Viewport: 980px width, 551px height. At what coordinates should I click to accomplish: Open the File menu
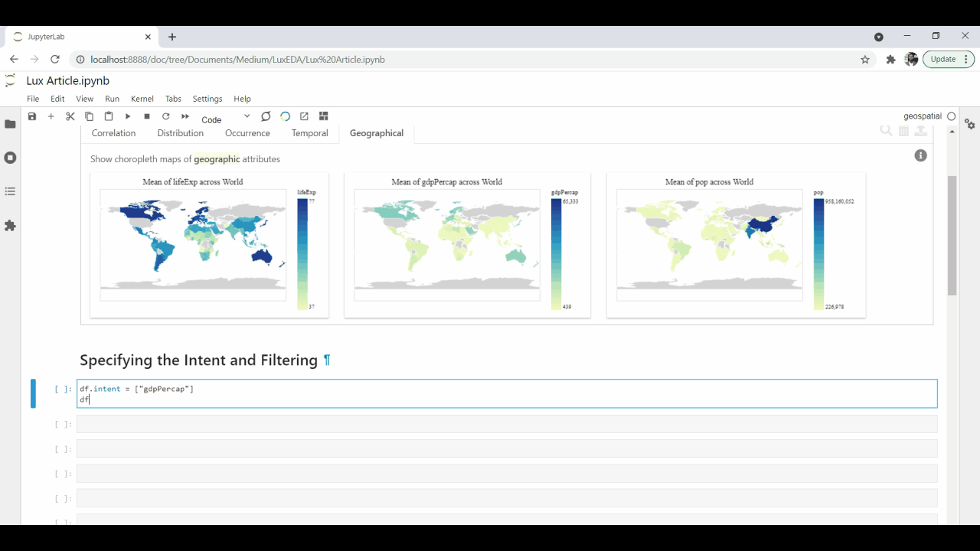33,99
